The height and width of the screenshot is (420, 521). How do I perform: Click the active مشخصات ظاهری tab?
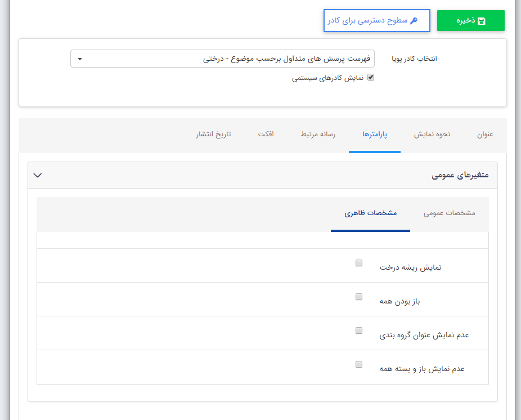(x=370, y=214)
